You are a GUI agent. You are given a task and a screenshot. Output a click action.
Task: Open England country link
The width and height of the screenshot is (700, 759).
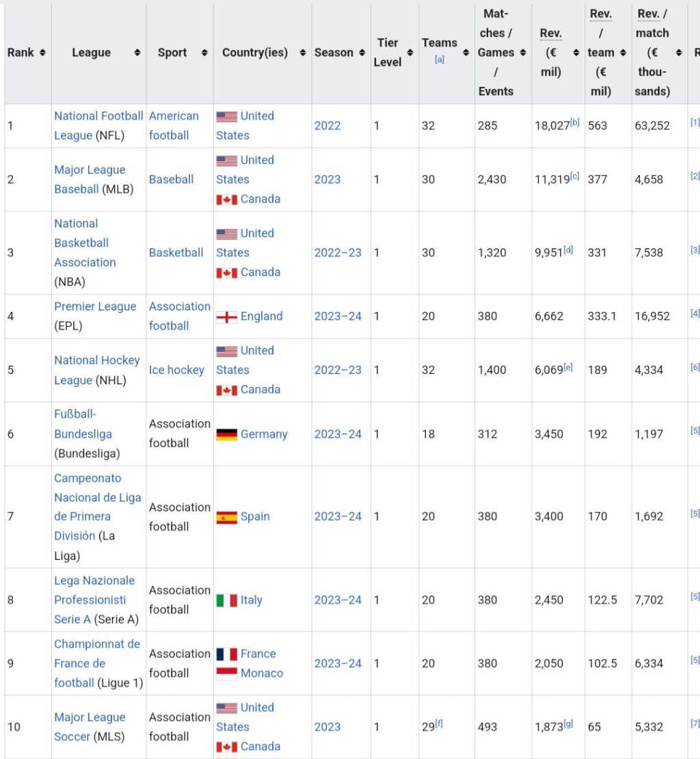pyautogui.click(x=261, y=317)
